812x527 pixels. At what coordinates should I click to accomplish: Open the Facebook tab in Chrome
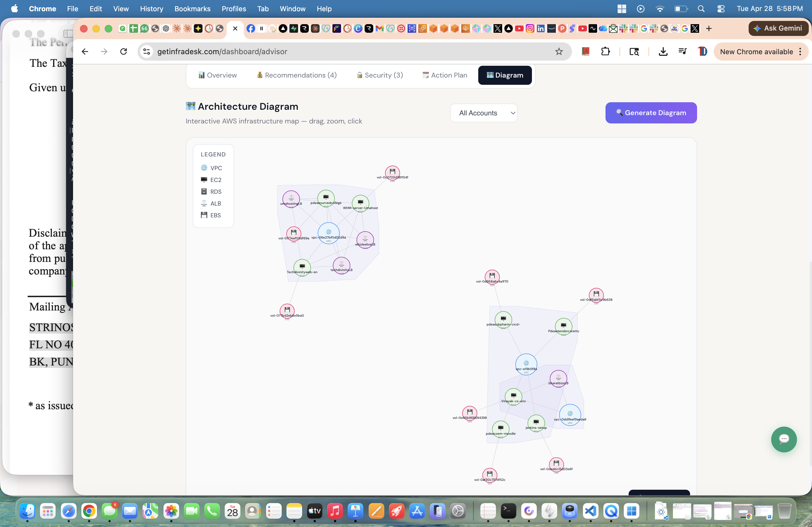pyautogui.click(x=251, y=29)
